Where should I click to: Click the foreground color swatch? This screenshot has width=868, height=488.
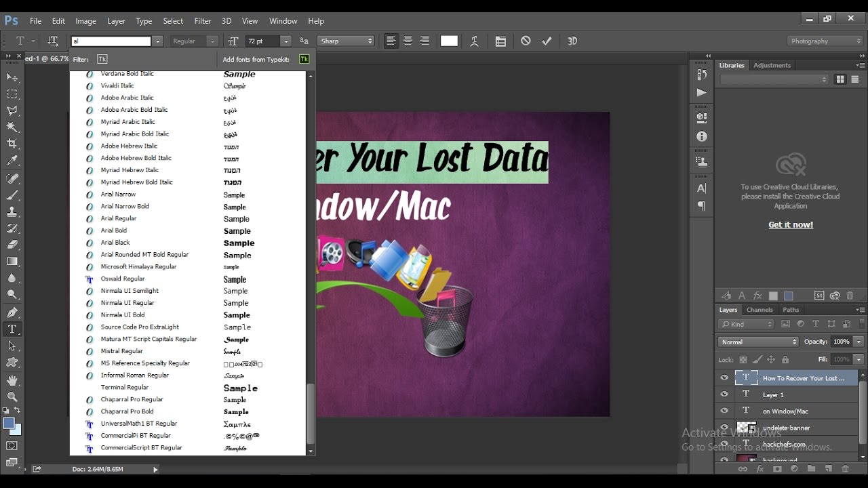(x=9, y=424)
